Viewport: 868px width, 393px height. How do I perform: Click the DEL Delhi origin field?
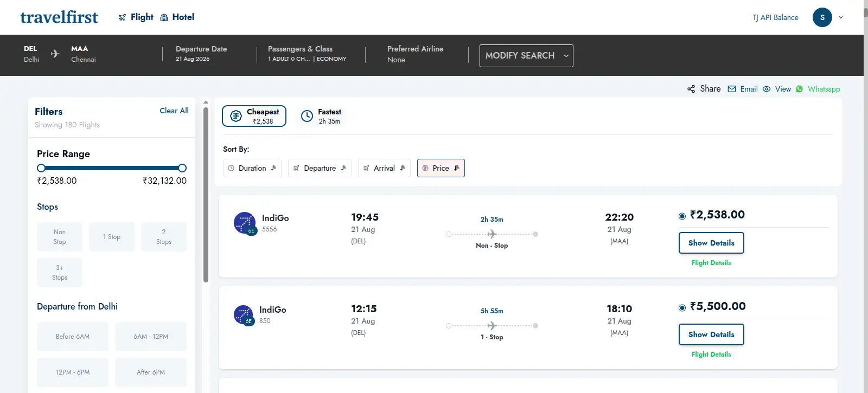click(31, 54)
